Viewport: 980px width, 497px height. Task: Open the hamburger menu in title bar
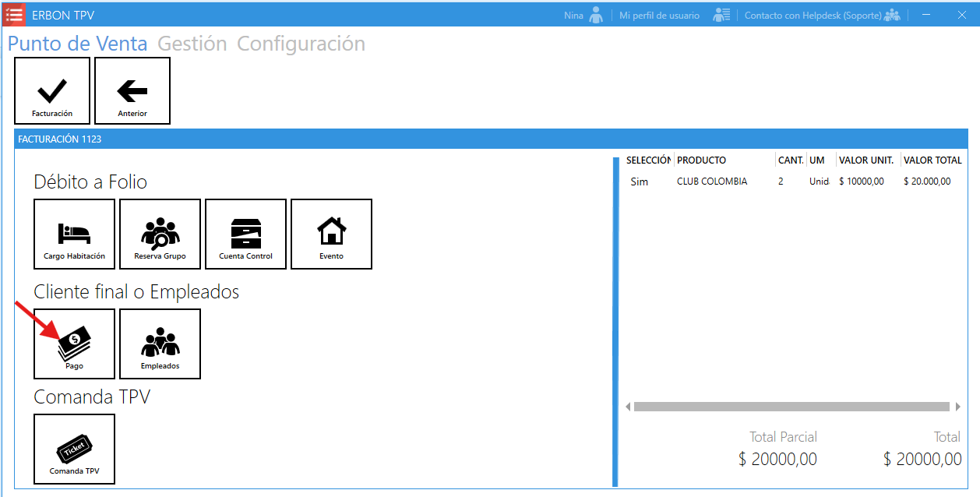click(x=13, y=15)
